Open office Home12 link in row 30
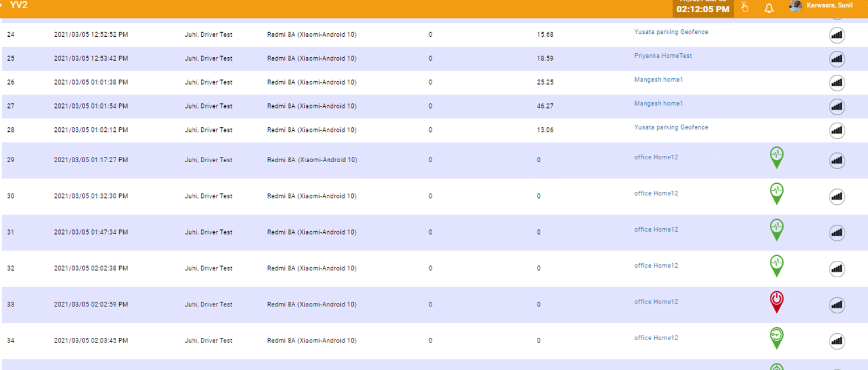The width and height of the screenshot is (868, 370). [x=656, y=194]
